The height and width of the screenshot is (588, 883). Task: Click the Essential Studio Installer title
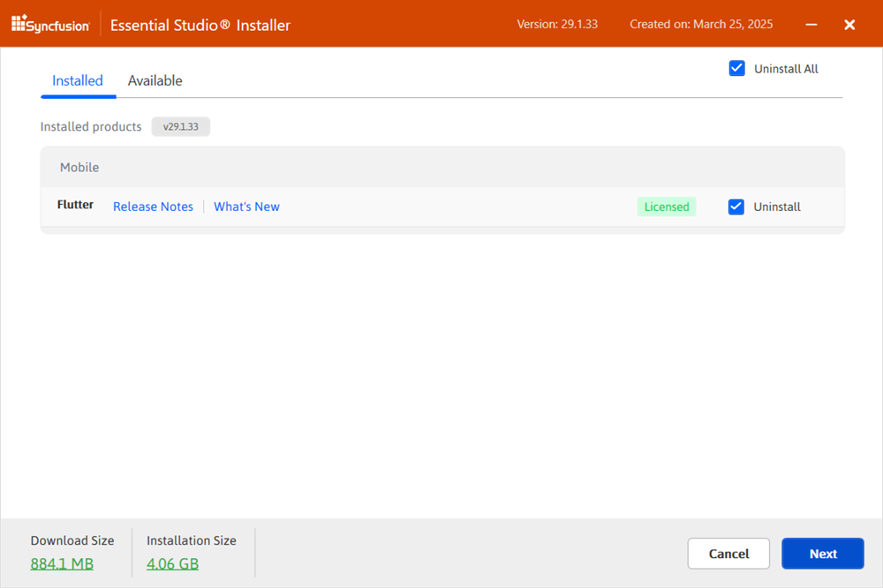coord(200,26)
